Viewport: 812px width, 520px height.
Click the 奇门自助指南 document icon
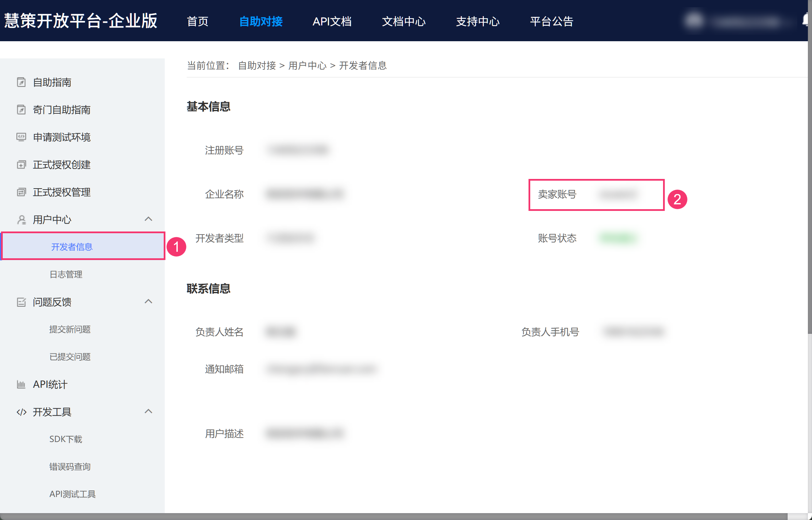[x=21, y=110]
